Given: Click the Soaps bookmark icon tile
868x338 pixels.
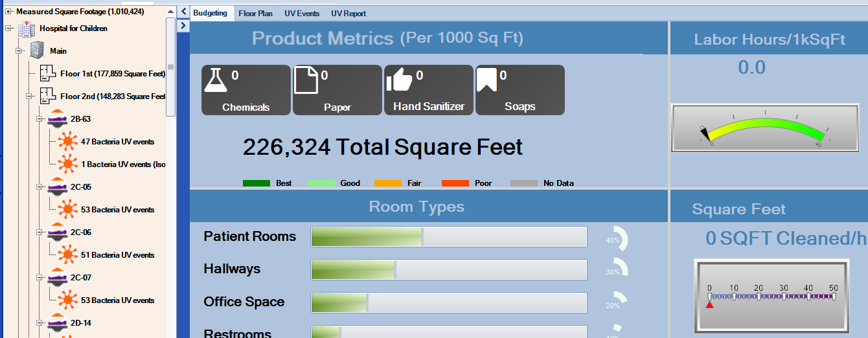Looking at the screenshot, I should (x=520, y=90).
